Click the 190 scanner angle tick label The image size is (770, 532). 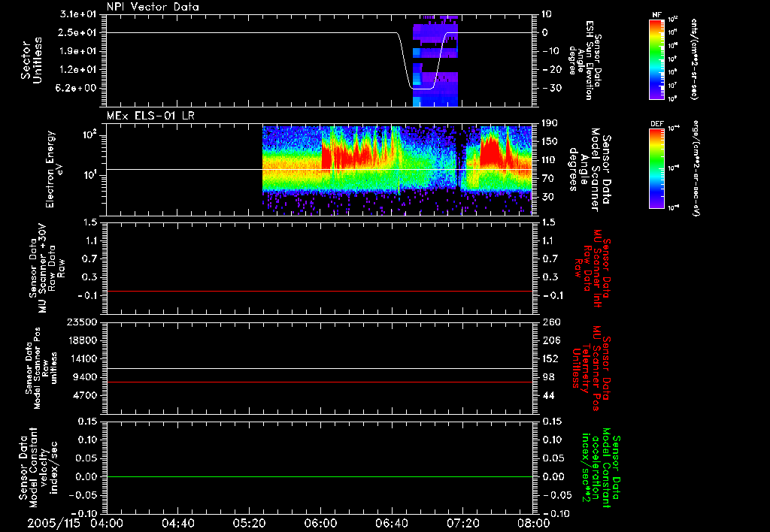pyautogui.click(x=550, y=124)
